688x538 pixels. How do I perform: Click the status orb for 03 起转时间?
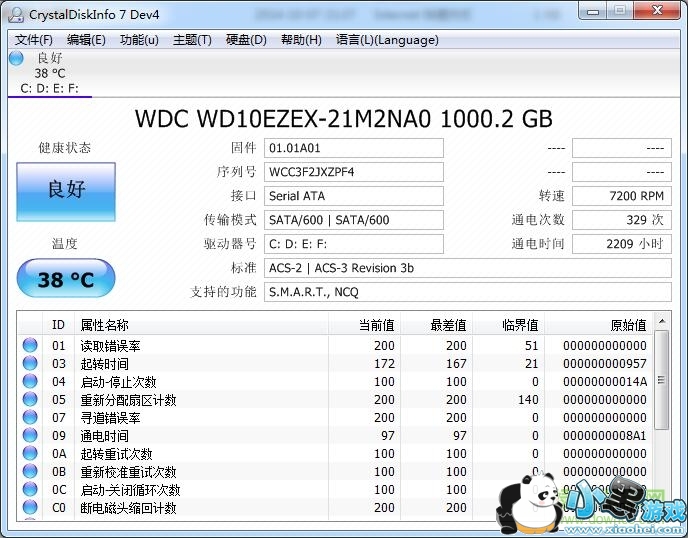[30, 363]
